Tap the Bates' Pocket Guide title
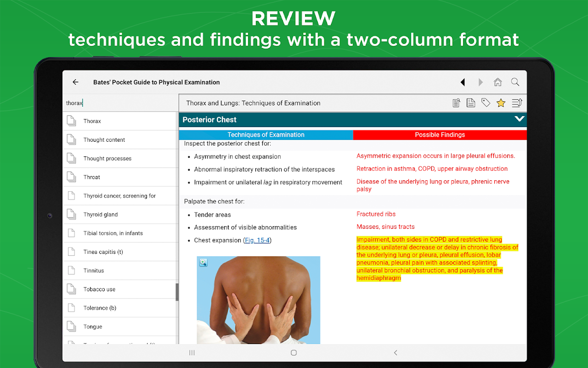 click(x=157, y=82)
